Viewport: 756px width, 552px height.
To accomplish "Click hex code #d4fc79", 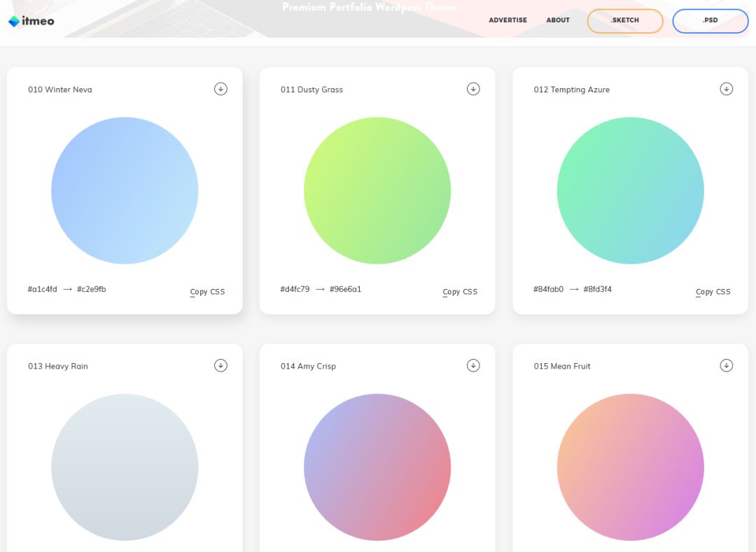I will pyautogui.click(x=295, y=289).
